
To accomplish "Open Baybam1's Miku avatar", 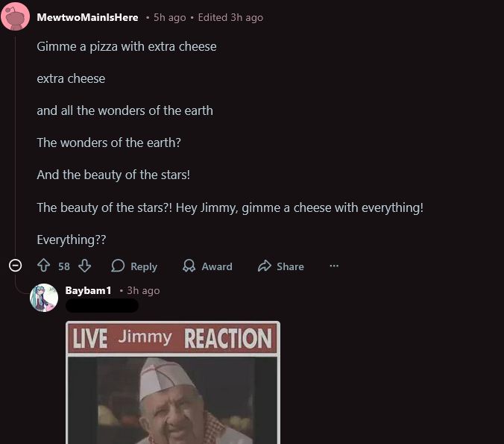I will point(44,298).
